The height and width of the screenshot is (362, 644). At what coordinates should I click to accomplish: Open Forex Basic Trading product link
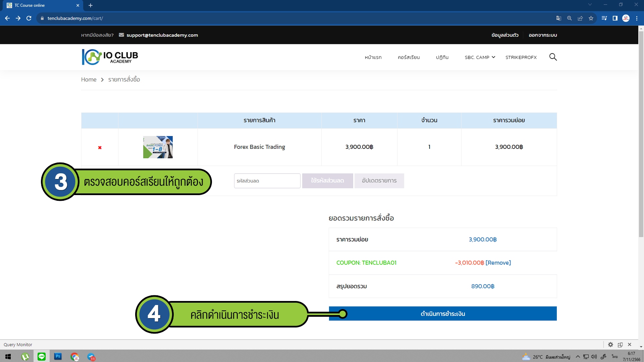click(x=259, y=147)
